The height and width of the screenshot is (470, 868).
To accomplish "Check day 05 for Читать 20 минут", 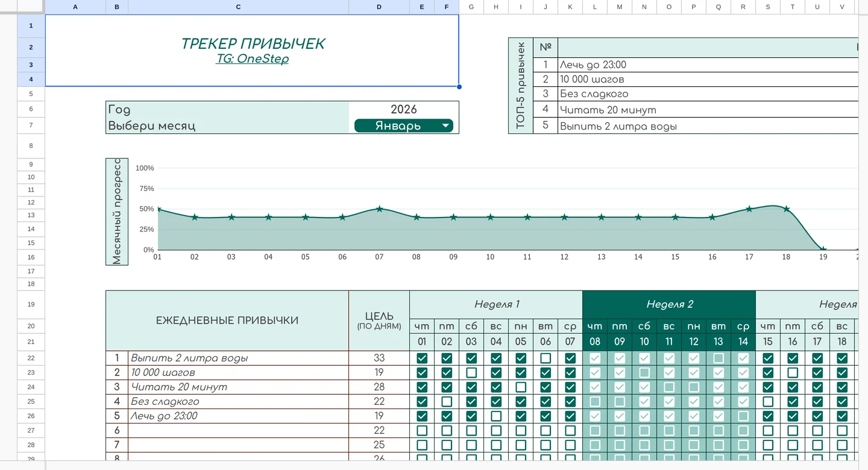I will coord(521,387).
